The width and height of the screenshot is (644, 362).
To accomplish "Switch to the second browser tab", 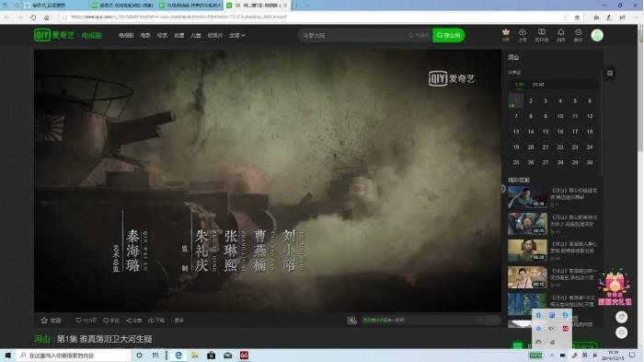I will pos(122,6).
